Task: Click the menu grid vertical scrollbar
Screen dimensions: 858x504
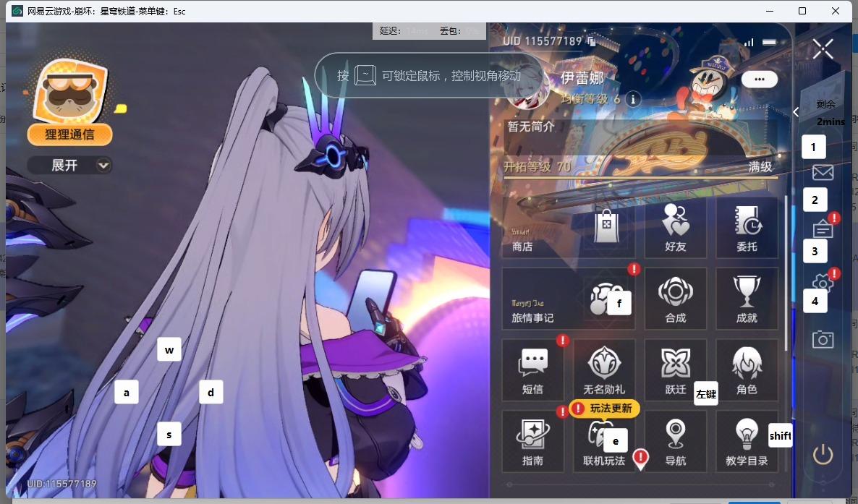Action: (786, 273)
